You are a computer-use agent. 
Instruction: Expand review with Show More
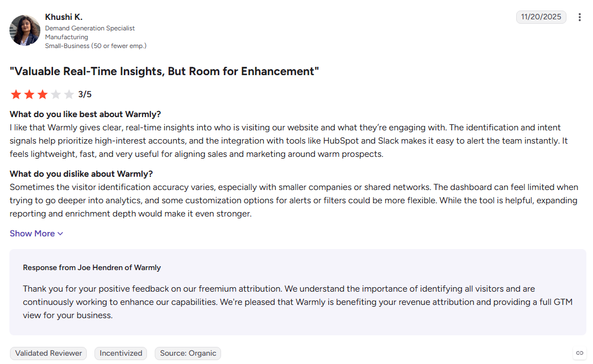tap(36, 234)
